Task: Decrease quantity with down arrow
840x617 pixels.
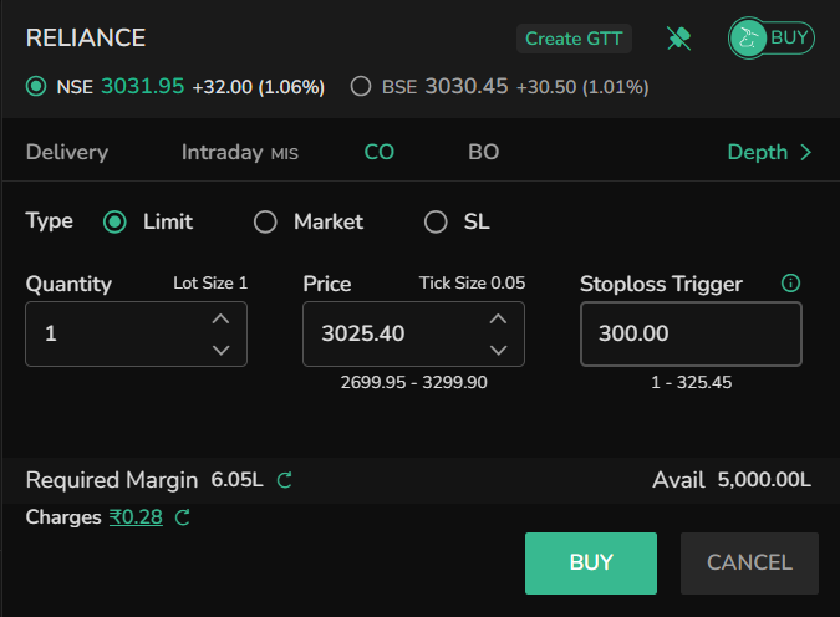Action: [x=221, y=350]
